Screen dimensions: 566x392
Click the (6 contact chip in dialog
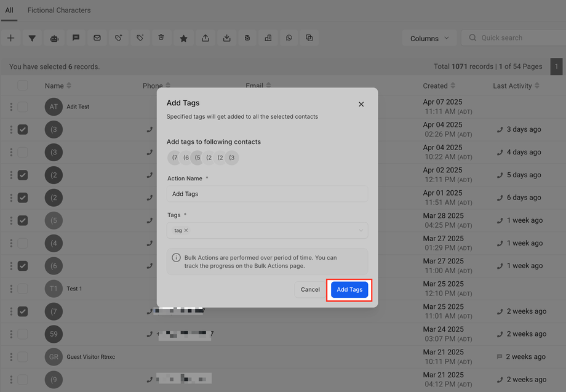[186, 158]
